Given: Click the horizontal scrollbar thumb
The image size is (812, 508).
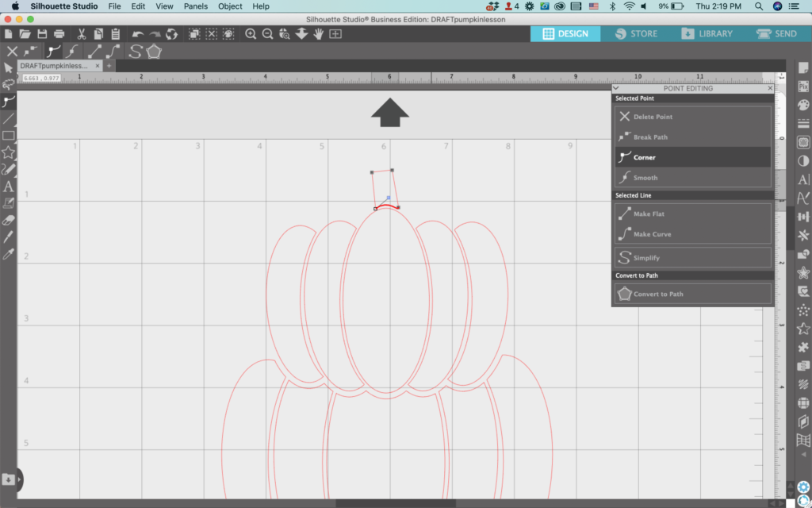Looking at the screenshot, I should [x=396, y=503].
